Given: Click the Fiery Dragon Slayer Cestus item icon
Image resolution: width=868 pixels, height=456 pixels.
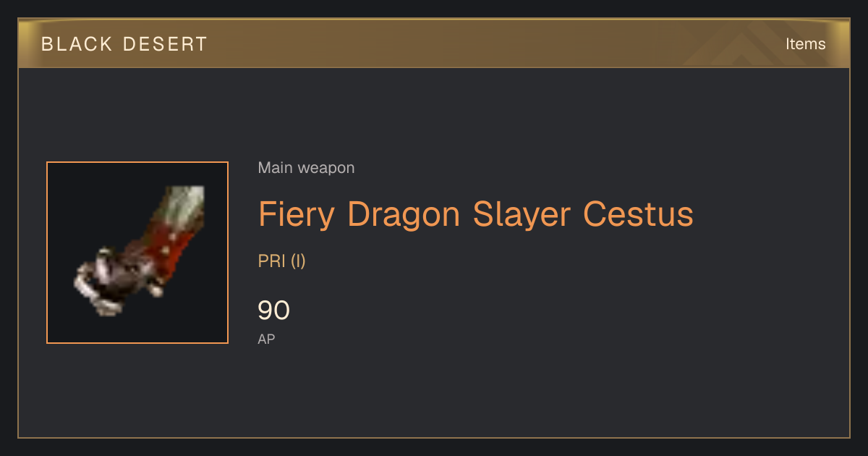Looking at the screenshot, I should pyautogui.click(x=137, y=253).
